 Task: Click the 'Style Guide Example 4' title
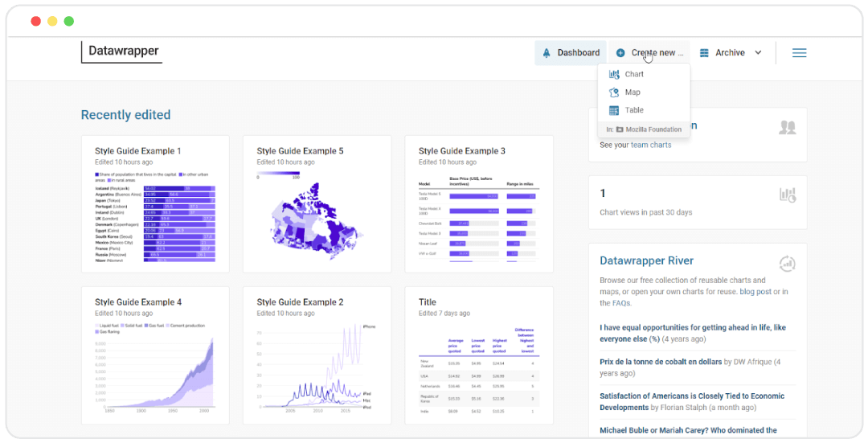coord(138,302)
